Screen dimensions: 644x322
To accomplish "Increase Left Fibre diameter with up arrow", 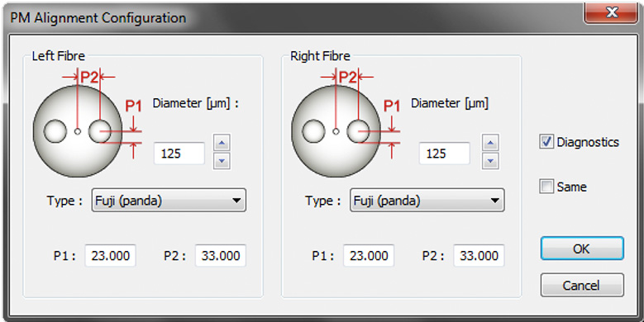I will click(x=222, y=143).
